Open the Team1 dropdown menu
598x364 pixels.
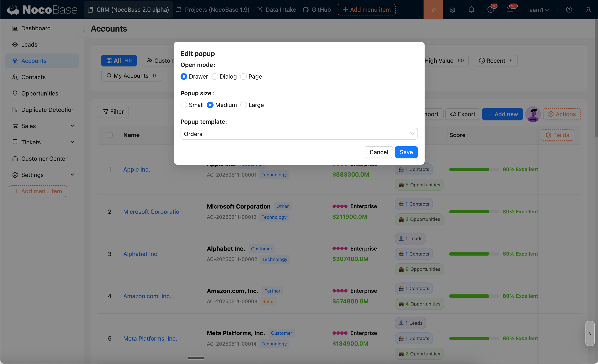tap(537, 10)
